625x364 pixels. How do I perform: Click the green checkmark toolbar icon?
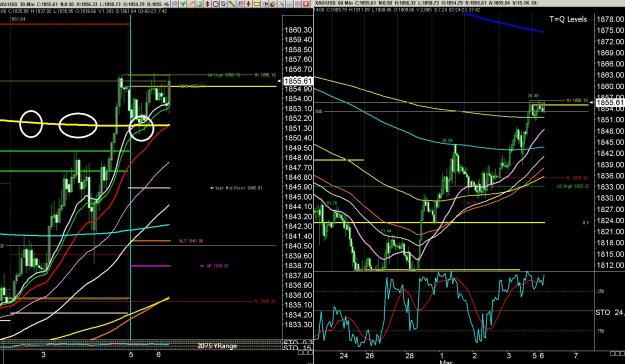coord(183,4)
